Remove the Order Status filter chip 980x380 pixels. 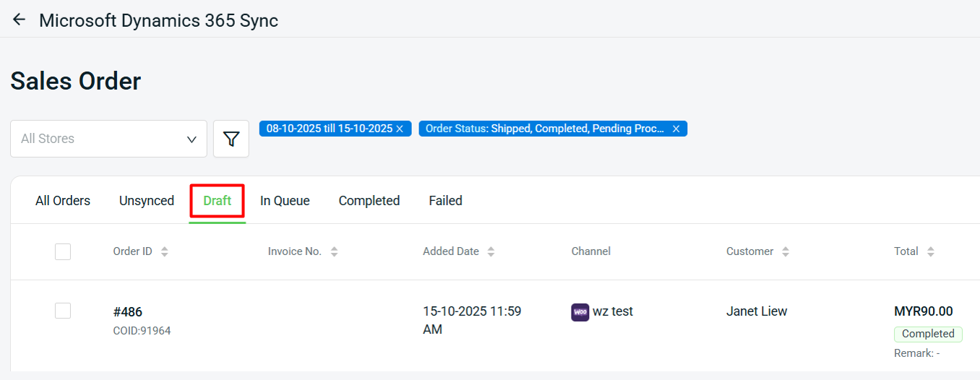676,129
